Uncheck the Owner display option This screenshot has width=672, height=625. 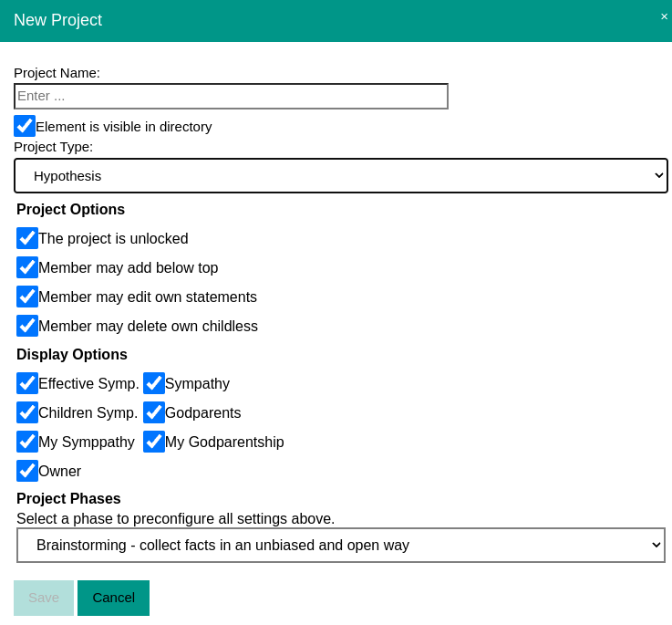pyautogui.click(x=27, y=471)
